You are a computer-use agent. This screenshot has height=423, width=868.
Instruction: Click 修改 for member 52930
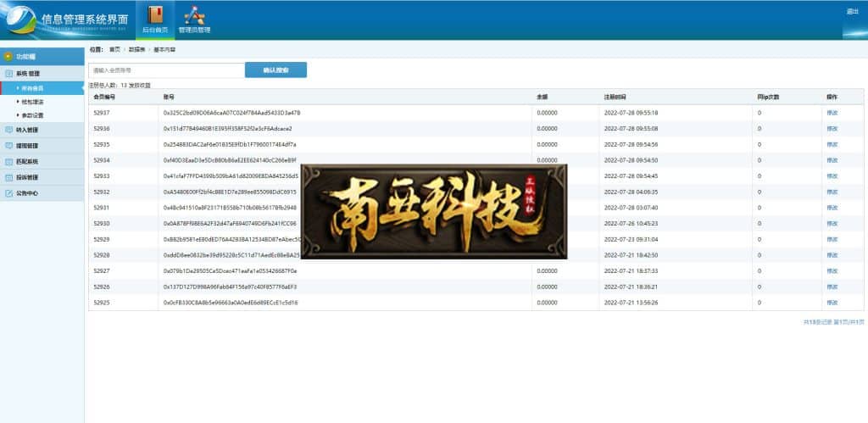(832, 224)
